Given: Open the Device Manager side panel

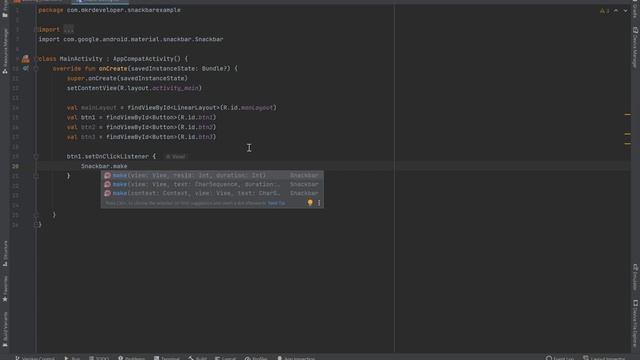Looking at the screenshot, I should [x=635, y=47].
